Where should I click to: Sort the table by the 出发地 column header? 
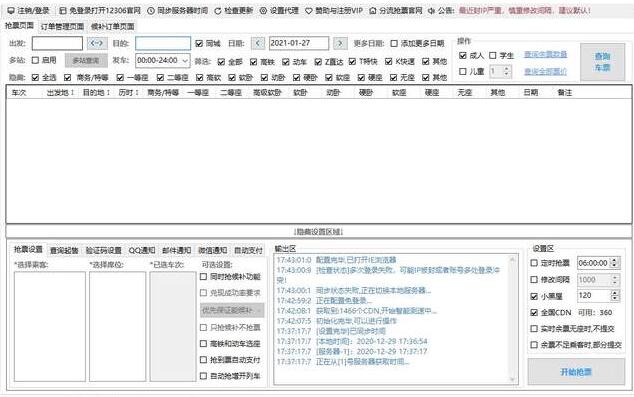coord(61,93)
